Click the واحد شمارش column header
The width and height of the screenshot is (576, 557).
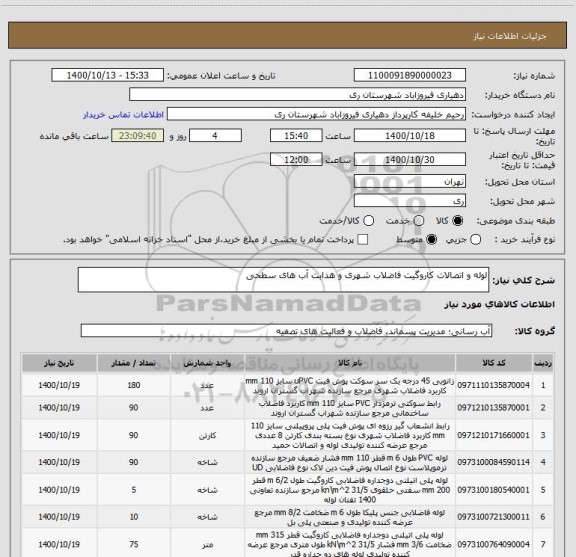click(x=207, y=363)
